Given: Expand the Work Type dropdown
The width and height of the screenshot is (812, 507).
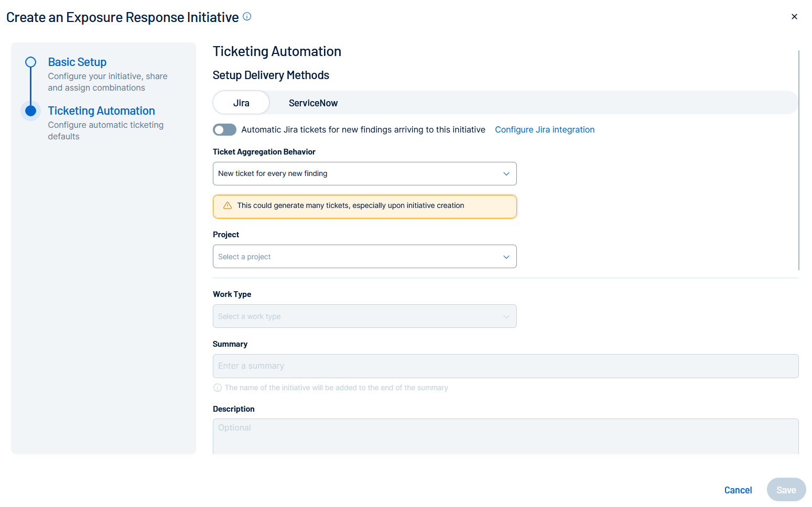Looking at the screenshot, I should coord(364,316).
